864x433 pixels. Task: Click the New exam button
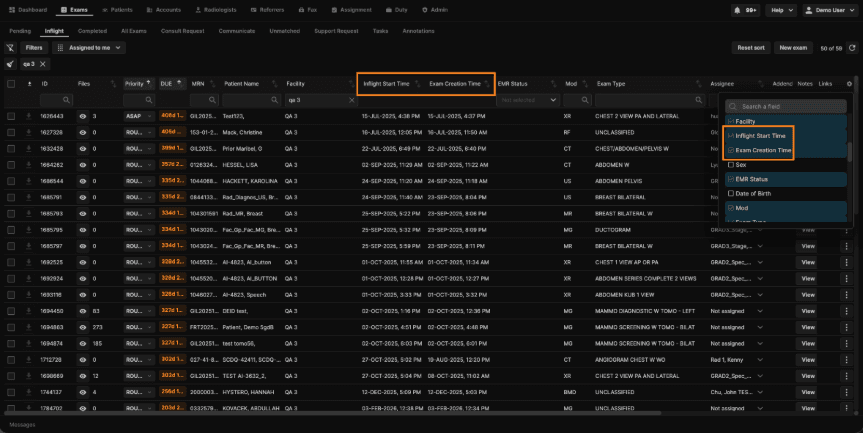pyautogui.click(x=793, y=48)
